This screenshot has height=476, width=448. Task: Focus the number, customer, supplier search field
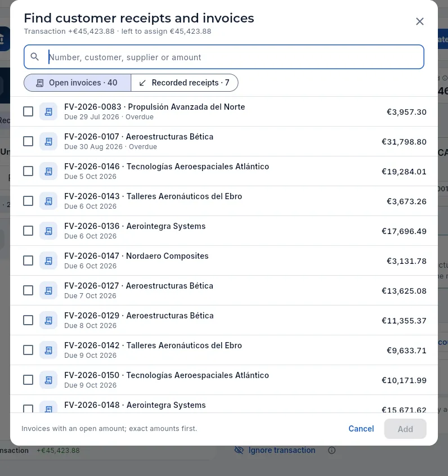point(224,57)
